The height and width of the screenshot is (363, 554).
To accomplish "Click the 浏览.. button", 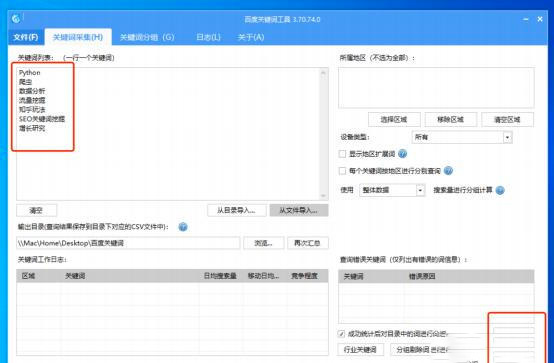I will click(x=264, y=243).
